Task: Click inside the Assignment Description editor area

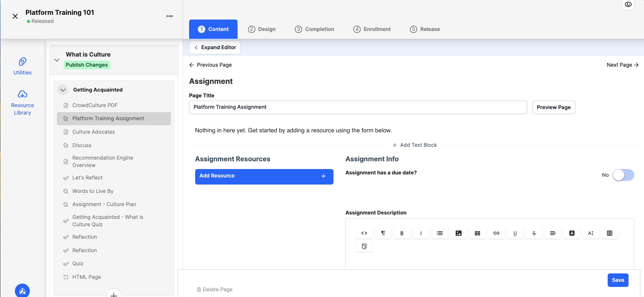Action: [490, 261]
